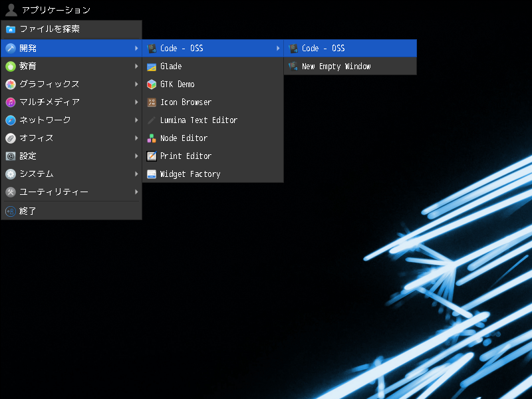Open the 設定 category
Image resolution: width=532 pixels, height=399 pixels.
(x=71, y=156)
